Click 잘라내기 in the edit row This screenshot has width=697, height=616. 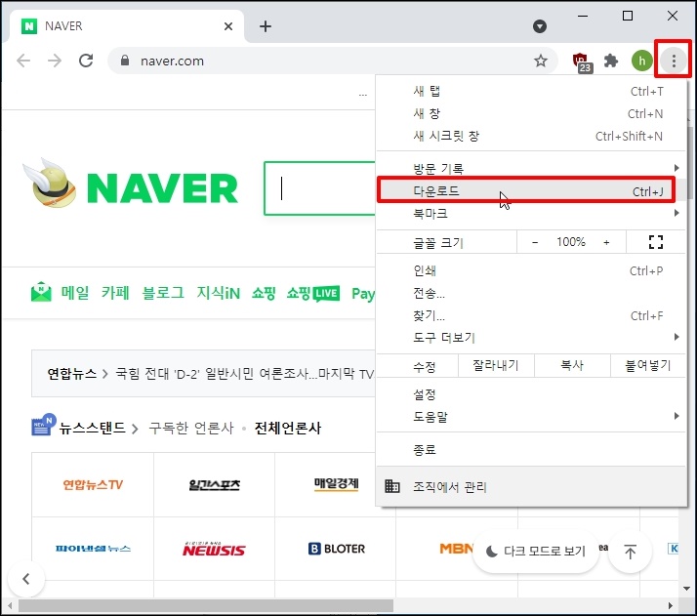(496, 365)
